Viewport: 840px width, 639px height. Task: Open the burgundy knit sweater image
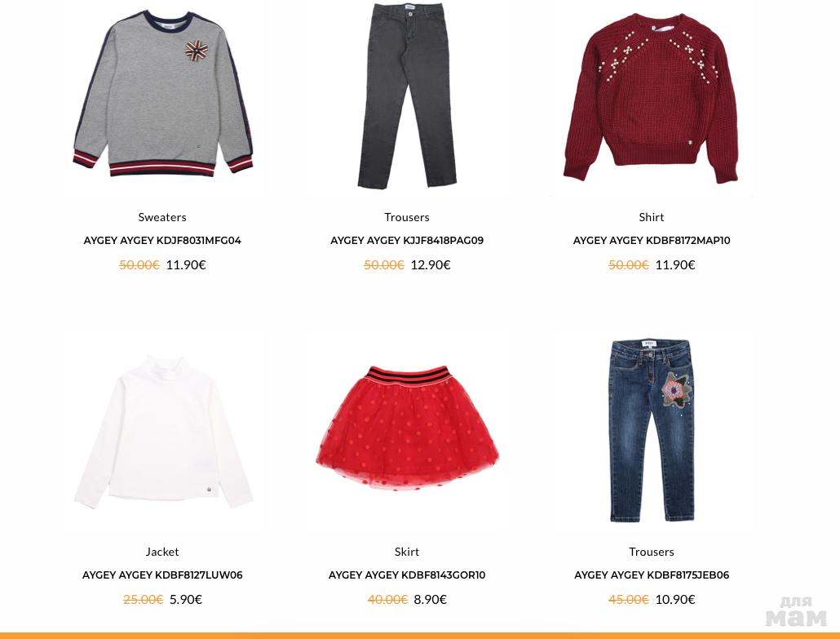[x=651, y=98]
